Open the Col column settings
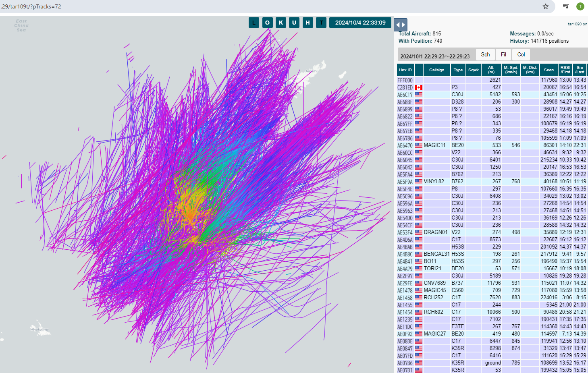Screen dimensions: 588x373 521,55
